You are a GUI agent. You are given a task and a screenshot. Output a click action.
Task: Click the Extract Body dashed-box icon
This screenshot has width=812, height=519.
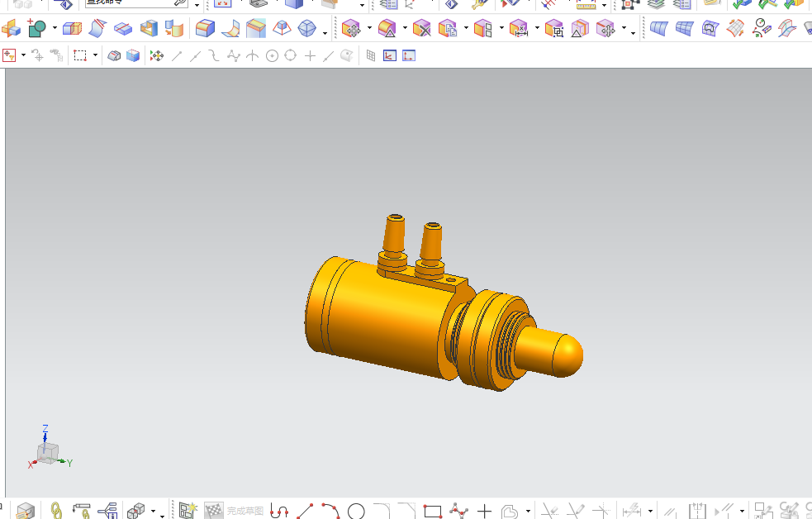pyautogui.click(x=72, y=28)
